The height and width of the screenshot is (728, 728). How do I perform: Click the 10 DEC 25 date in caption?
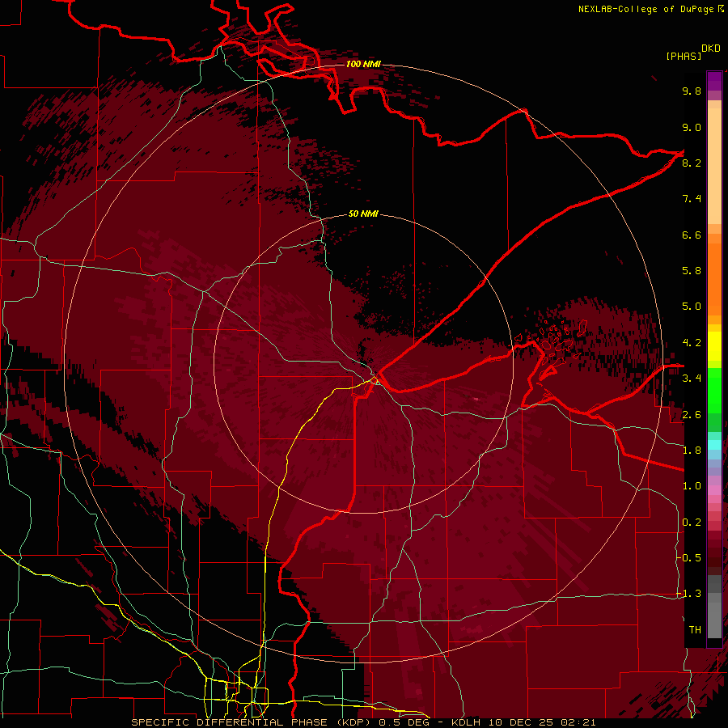[x=522, y=722]
